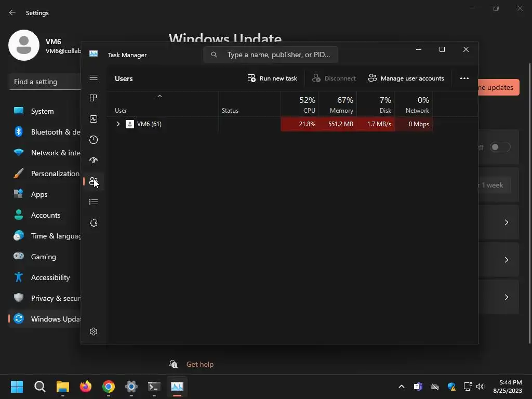Open System in Settings sidebar
The height and width of the screenshot is (399, 532).
[45, 111]
